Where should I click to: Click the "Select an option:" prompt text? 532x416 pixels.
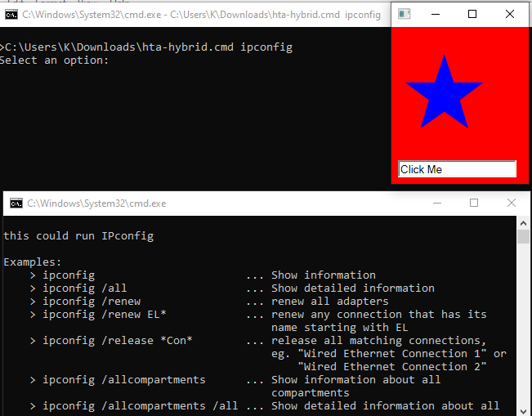point(54,60)
